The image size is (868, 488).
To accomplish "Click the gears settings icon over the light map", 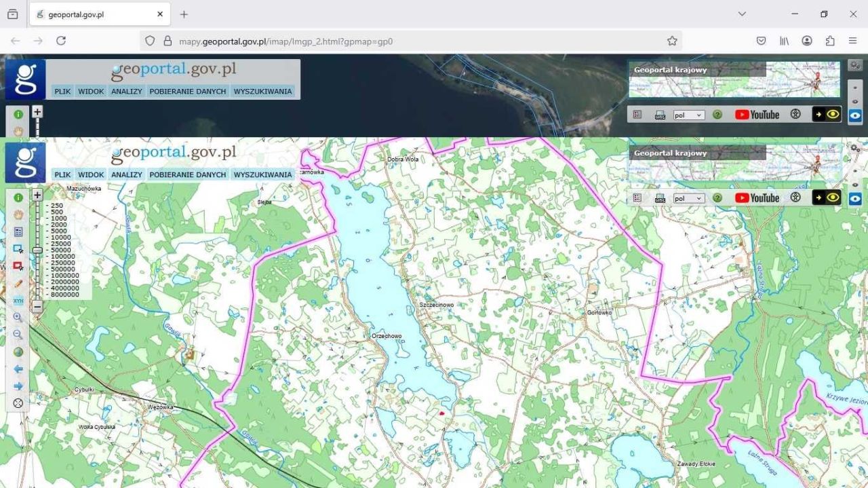I will pyautogui.click(x=855, y=147).
